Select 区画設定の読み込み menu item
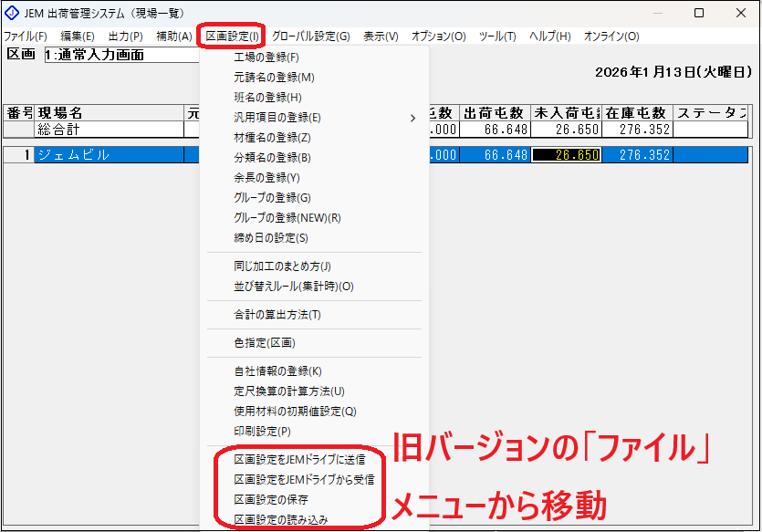 (x=280, y=519)
